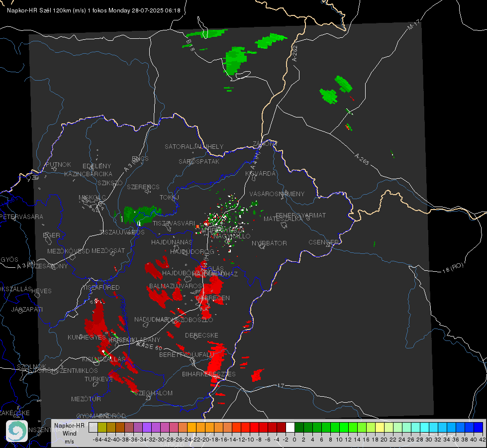Screen dimensions: 487x448
Task: Select the violet purple swatch in the legend
Action: coord(147,428)
